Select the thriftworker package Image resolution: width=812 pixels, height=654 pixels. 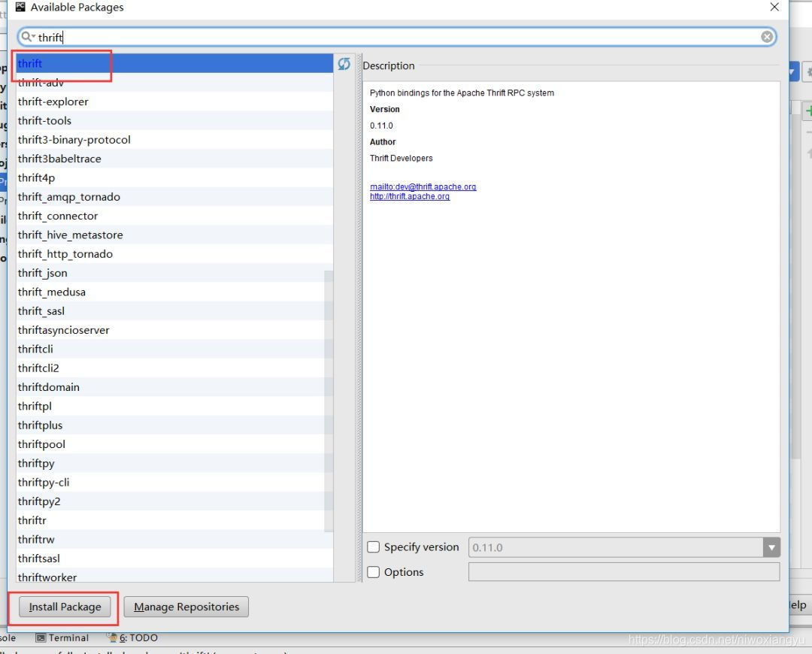(174, 576)
